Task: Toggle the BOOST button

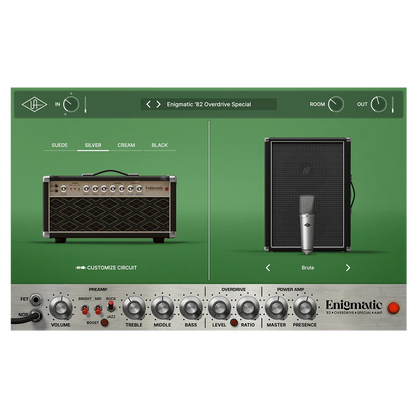Action: click(x=105, y=322)
